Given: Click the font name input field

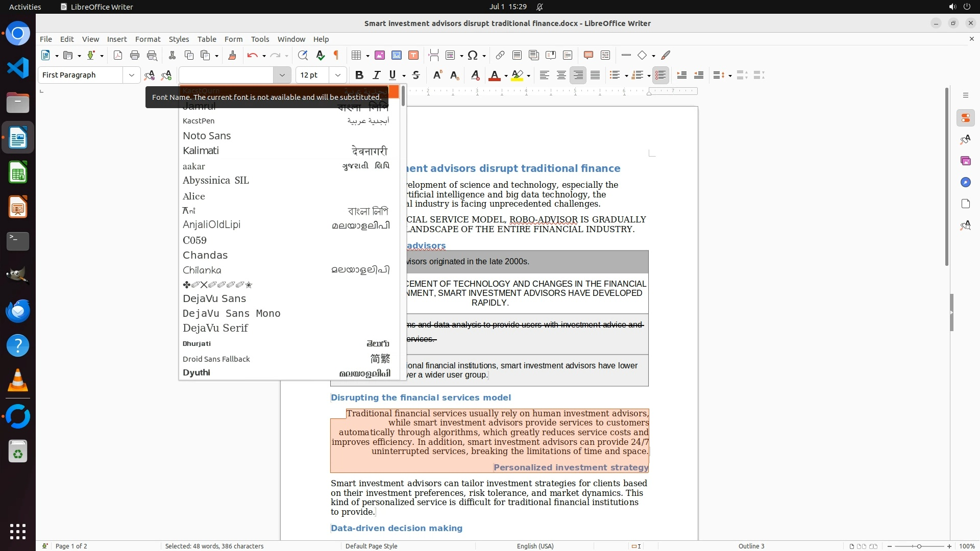Looking at the screenshot, I should click(226, 75).
